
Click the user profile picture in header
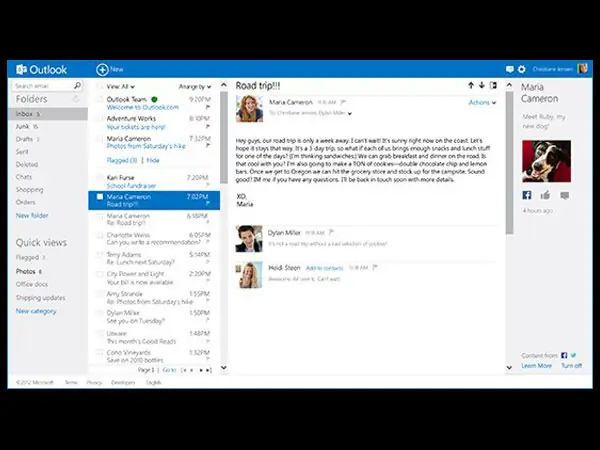click(582, 69)
